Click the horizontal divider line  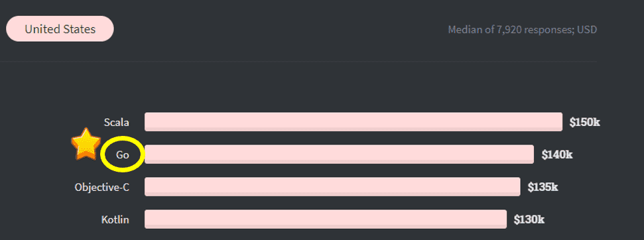[298, 62]
